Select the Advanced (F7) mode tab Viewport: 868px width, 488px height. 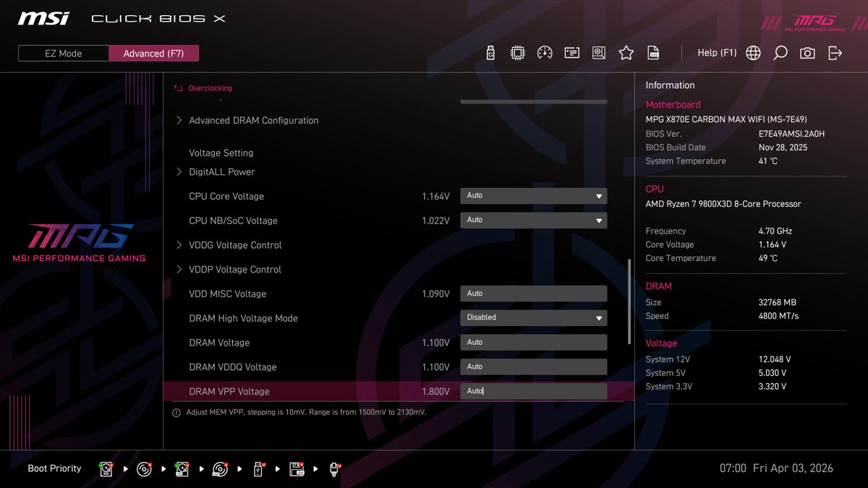pyautogui.click(x=153, y=53)
